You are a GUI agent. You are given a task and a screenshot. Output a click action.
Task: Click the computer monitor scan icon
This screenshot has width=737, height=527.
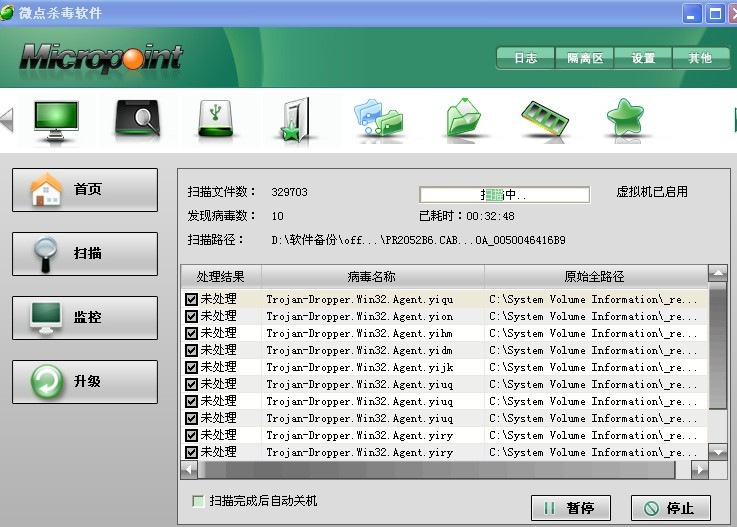56,120
